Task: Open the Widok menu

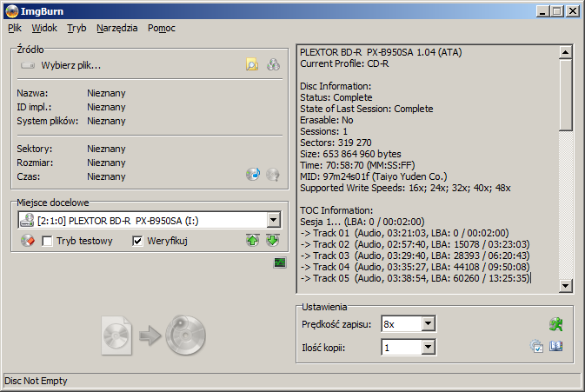Action: click(44, 28)
